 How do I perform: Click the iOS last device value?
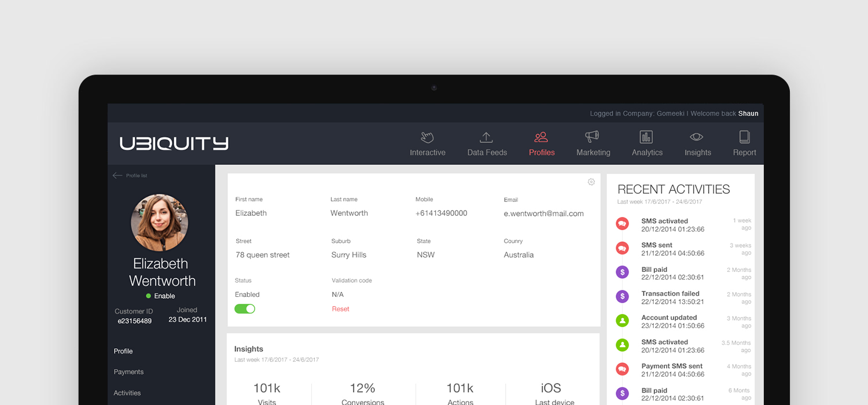click(x=550, y=388)
